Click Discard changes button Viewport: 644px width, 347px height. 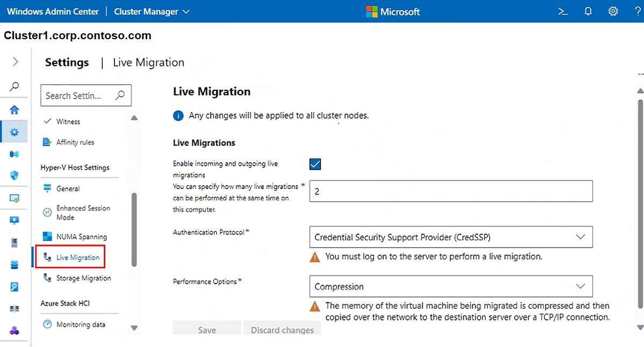pyautogui.click(x=282, y=330)
